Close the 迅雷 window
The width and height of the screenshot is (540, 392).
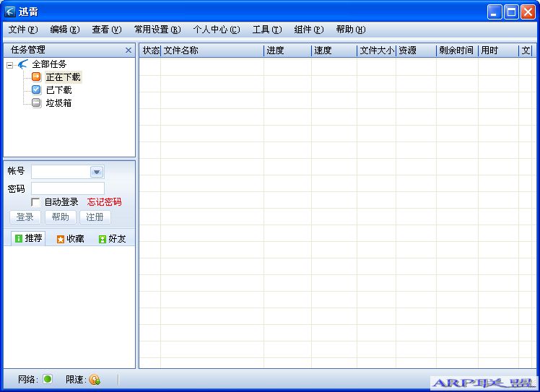[528, 12]
